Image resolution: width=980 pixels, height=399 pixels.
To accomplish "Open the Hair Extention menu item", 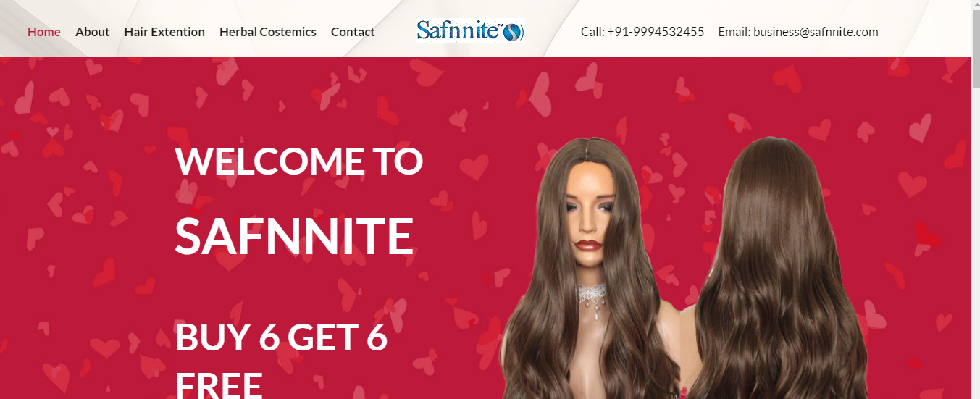I will (164, 32).
